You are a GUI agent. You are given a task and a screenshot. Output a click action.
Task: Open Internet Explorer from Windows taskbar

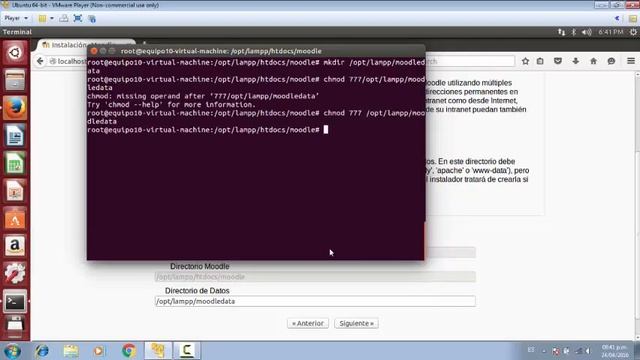coord(42,351)
